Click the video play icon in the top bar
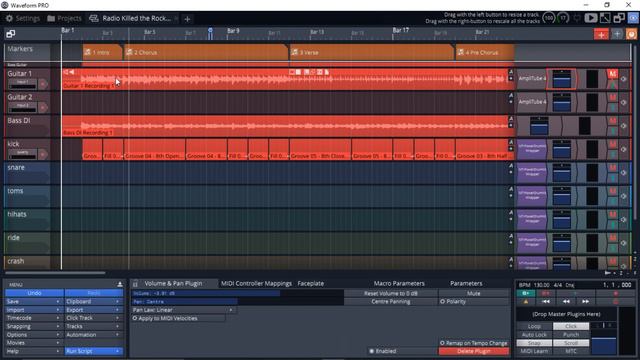 (x=591, y=18)
